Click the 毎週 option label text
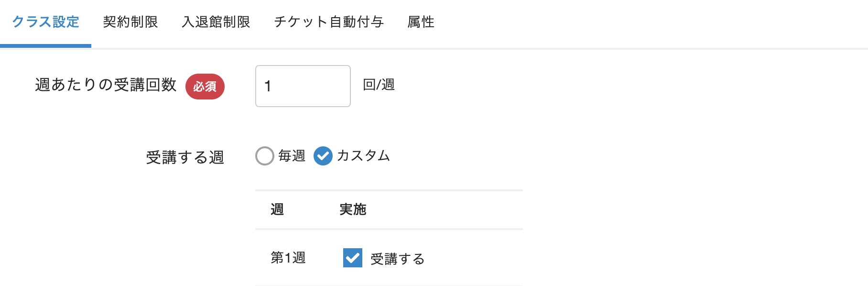Image resolution: width=868 pixels, height=286 pixels. pyautogui.click(x=292, y=156)
